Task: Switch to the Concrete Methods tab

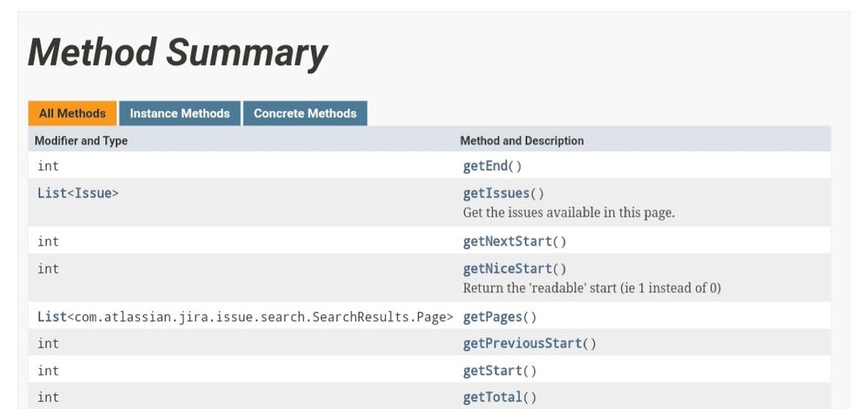Action: pos(305,114)
